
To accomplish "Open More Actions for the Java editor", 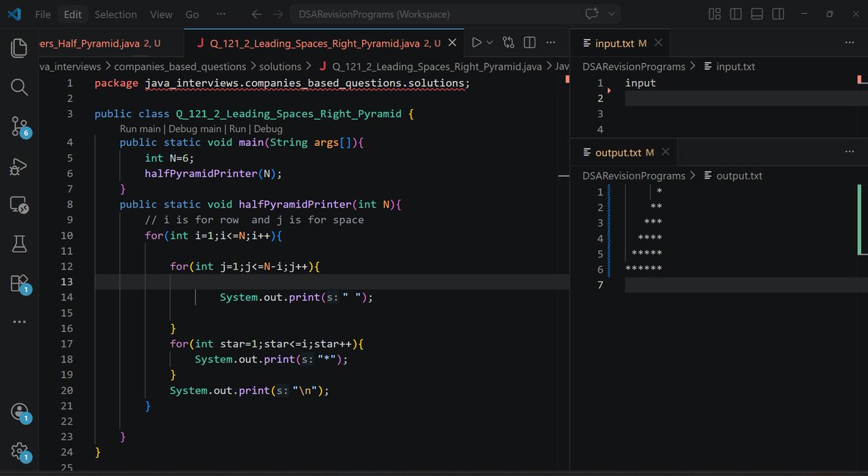I will pyautogui.click(x=550, y=43).
